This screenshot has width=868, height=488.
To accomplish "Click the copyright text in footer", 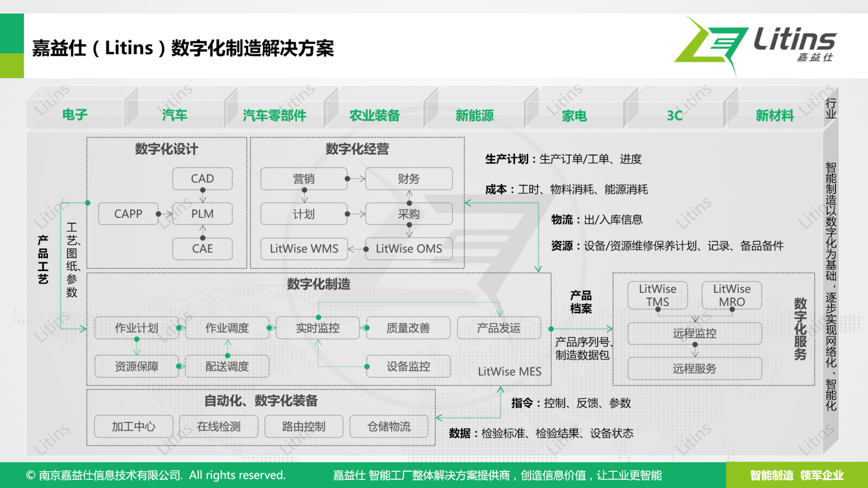I will [156, 475].
